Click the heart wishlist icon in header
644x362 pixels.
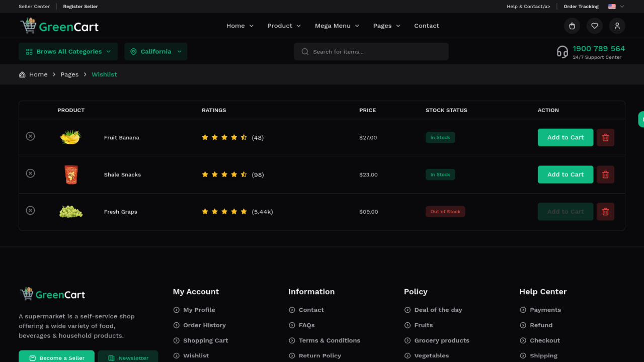594,26
